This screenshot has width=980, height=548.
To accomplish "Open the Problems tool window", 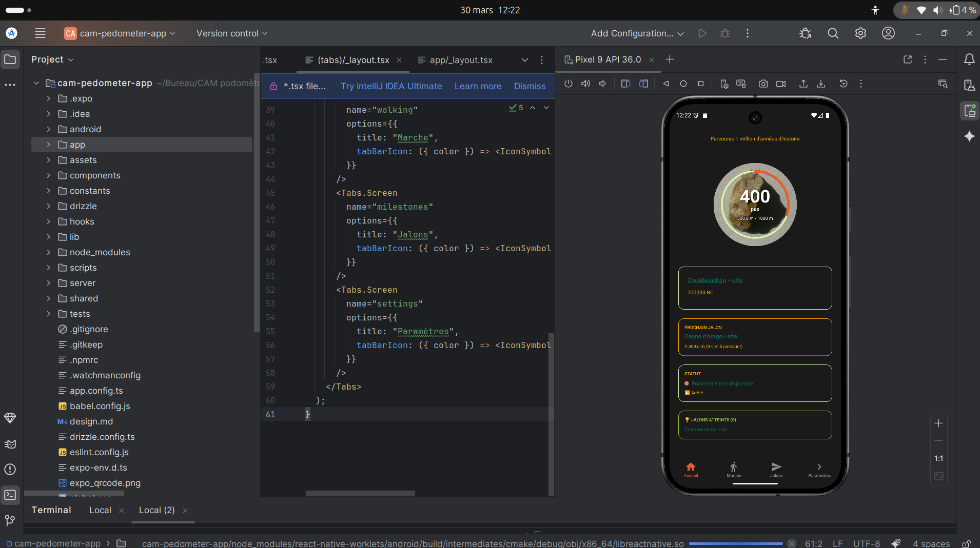I will click(x=10, y=470).
